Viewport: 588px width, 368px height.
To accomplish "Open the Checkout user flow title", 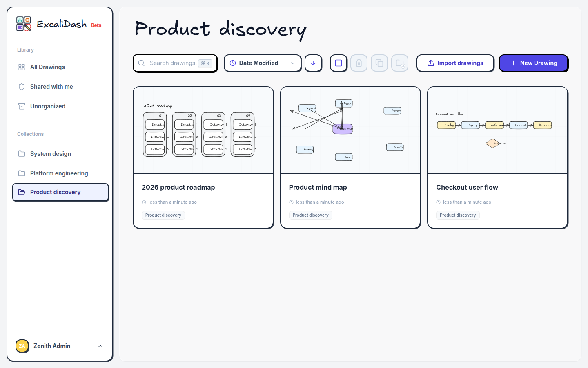I will (467, 187).
